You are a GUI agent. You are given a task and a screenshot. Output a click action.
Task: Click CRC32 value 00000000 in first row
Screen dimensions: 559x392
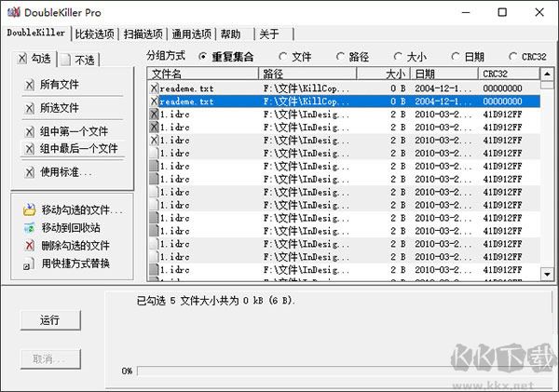tap(502, 88)
